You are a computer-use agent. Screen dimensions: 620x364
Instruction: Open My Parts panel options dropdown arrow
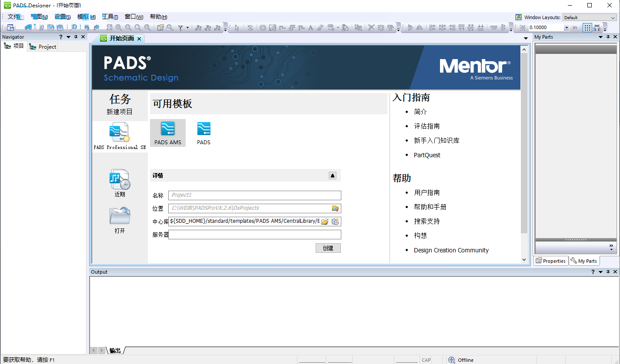[601, 37]
